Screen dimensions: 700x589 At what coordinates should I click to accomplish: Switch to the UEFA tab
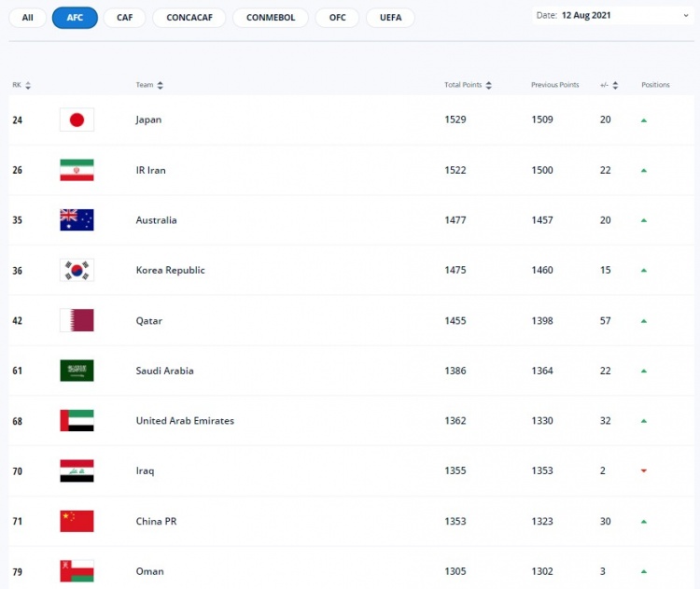click(x=391, y=18)
